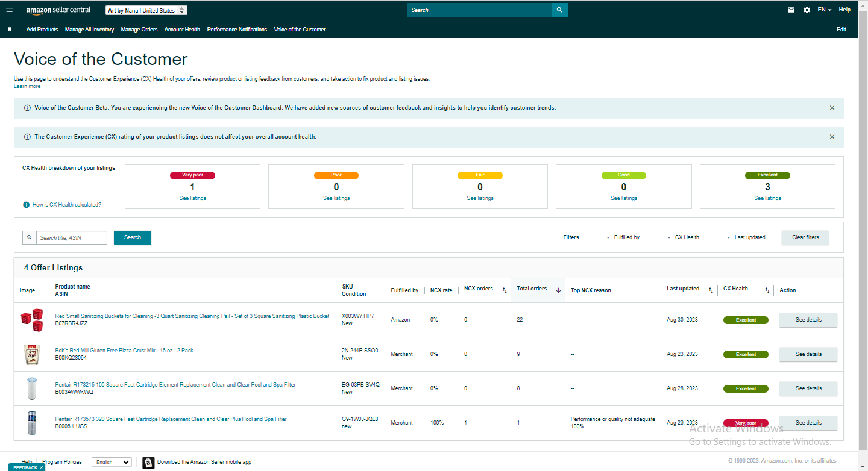The width and height of the screenshot is (868, 471).
Task: Click Clear filters
Action: point(805,237)
